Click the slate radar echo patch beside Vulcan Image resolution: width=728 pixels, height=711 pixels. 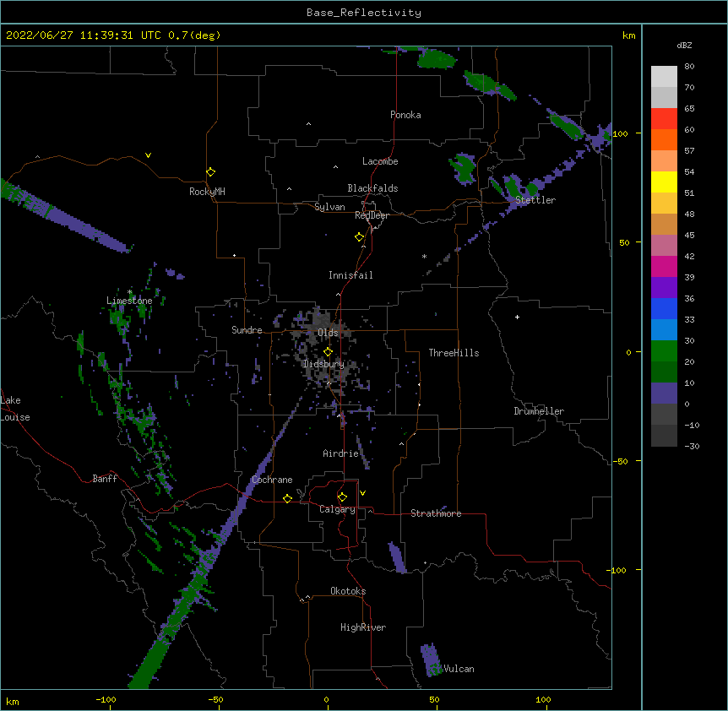point(431,660)
